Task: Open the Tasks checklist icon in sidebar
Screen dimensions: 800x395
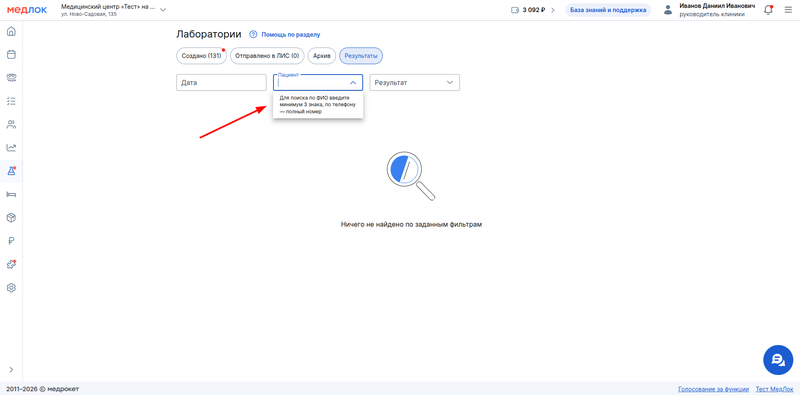Action: coord(11,101)
